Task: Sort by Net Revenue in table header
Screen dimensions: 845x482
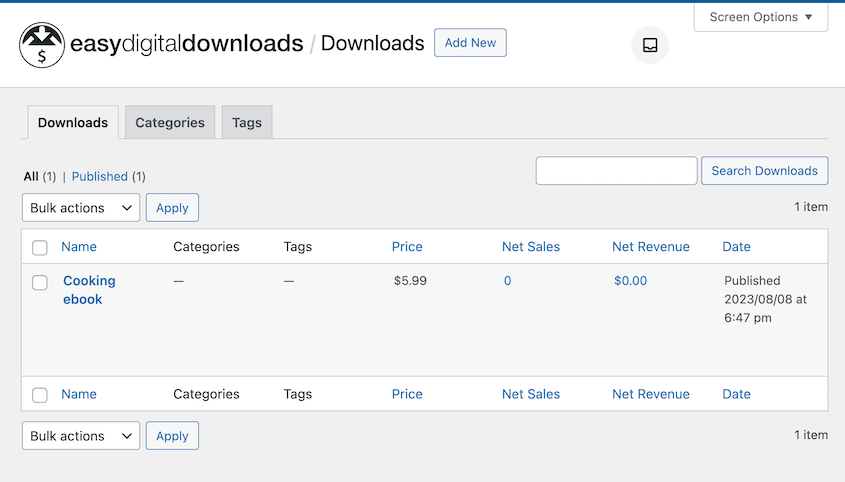Action: [x=650, y=246]
